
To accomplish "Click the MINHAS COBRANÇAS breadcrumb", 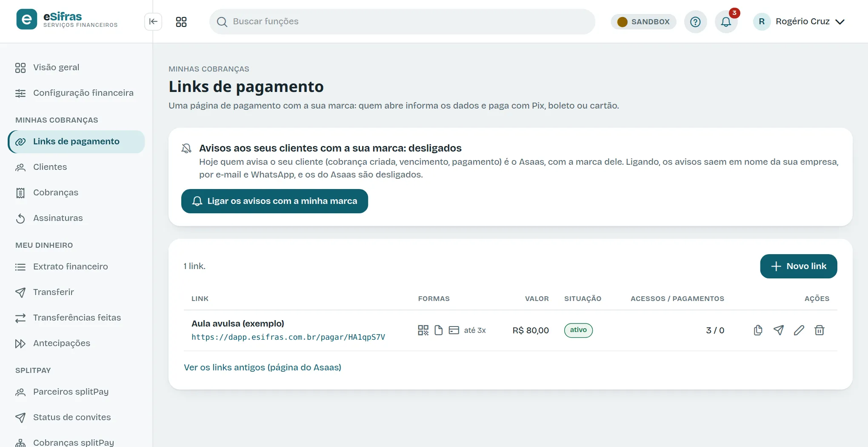I will 209,69.
